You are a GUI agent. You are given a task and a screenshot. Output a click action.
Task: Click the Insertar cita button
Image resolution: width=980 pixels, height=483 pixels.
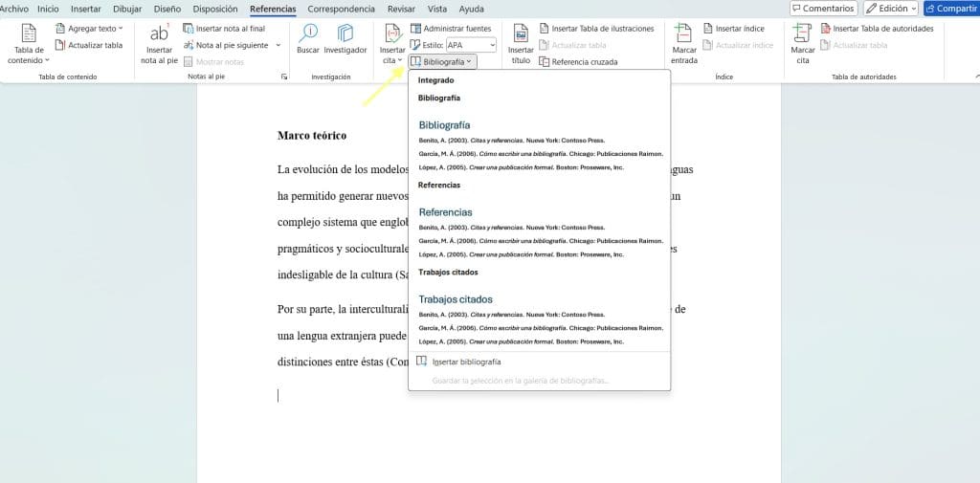point(392,44)
